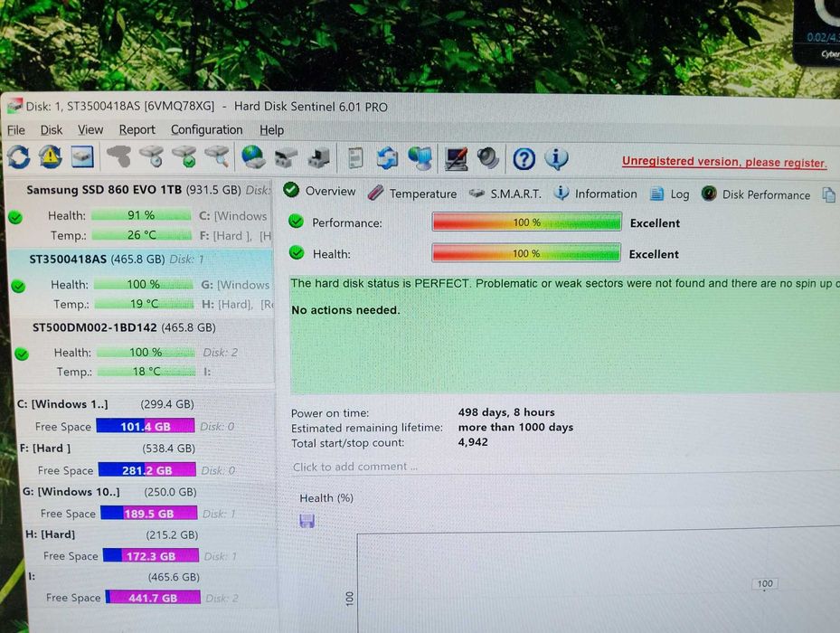Click the G: free space 189.5 GB bar
The height and width of the screenshot is (633, 840).
coord(149,514)
